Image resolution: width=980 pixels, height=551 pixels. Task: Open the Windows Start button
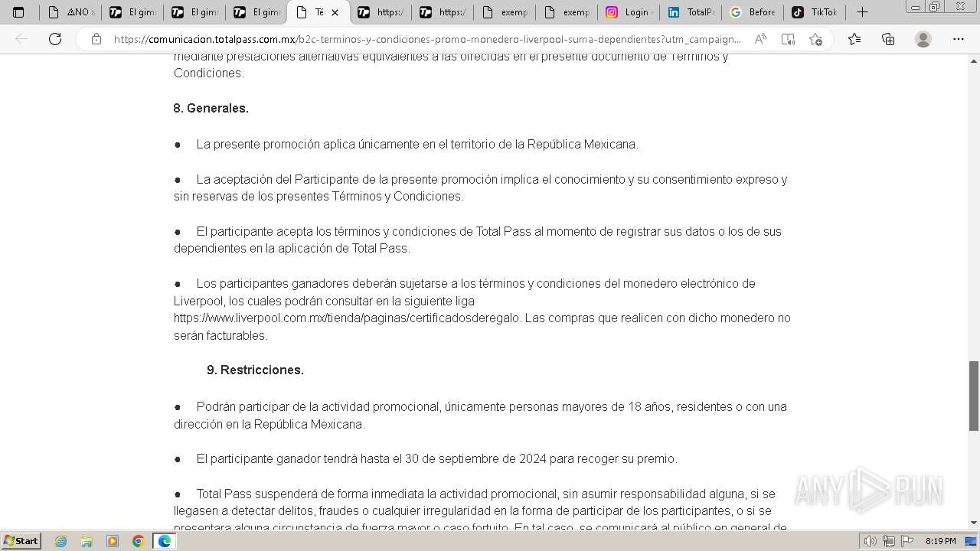click(21, 541)
